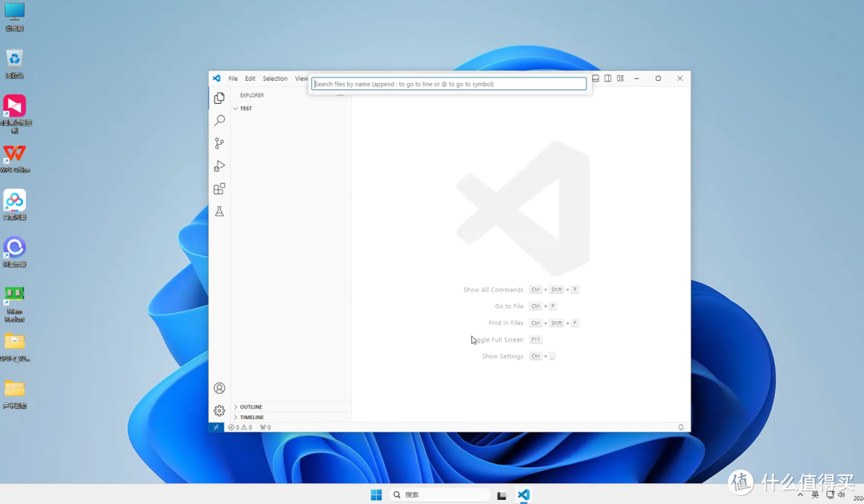Open the Search view in the activity bar
Viewport: 864px width, 504px height.
pyautogui.click(x=219, y=120)
